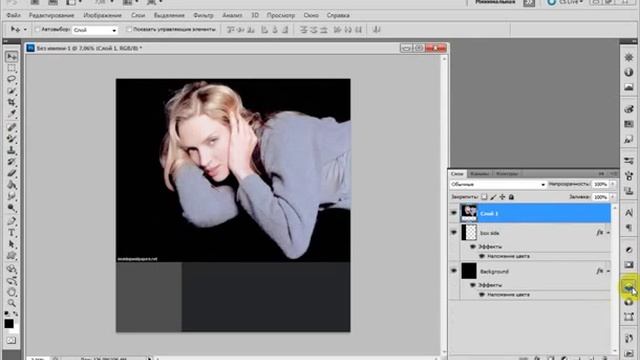Select the Shape tool
640x360 pixels.
tap(11, 256)
